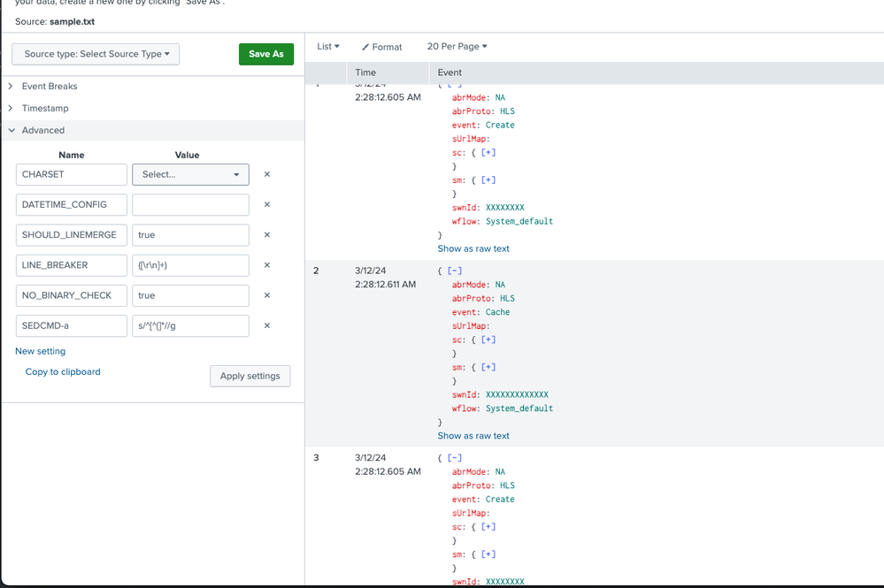Delete the LINE_BREAKER setting with X

tap(267, 265)
